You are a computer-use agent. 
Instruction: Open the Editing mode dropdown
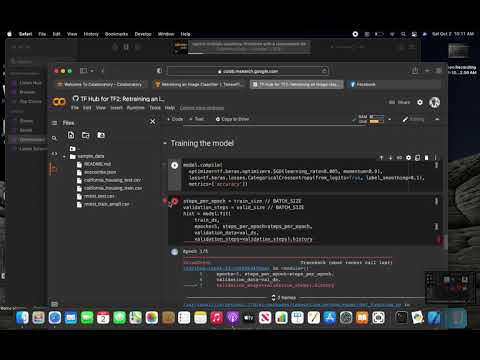point(413,119)
